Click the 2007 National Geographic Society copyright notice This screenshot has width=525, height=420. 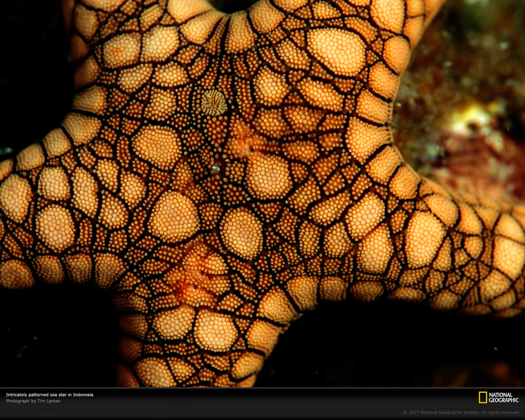(x=461, y=413)
